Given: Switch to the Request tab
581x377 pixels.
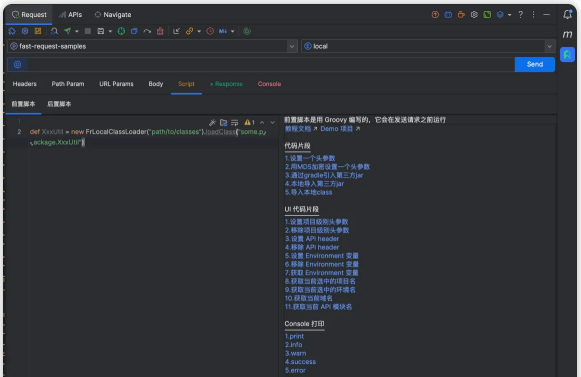Looking at the screenshot, I should pos(29,14).
